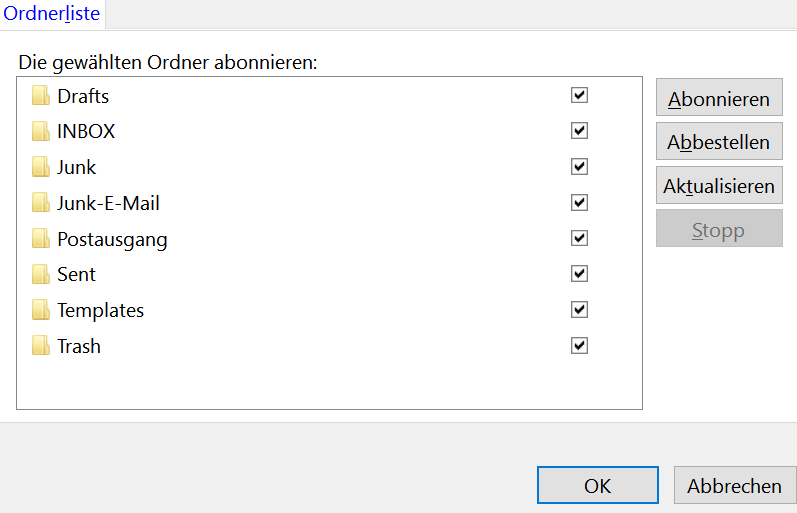Click the Junk-E-Mail folder icon
The image size is (797, 513).
tap(40, 203)
